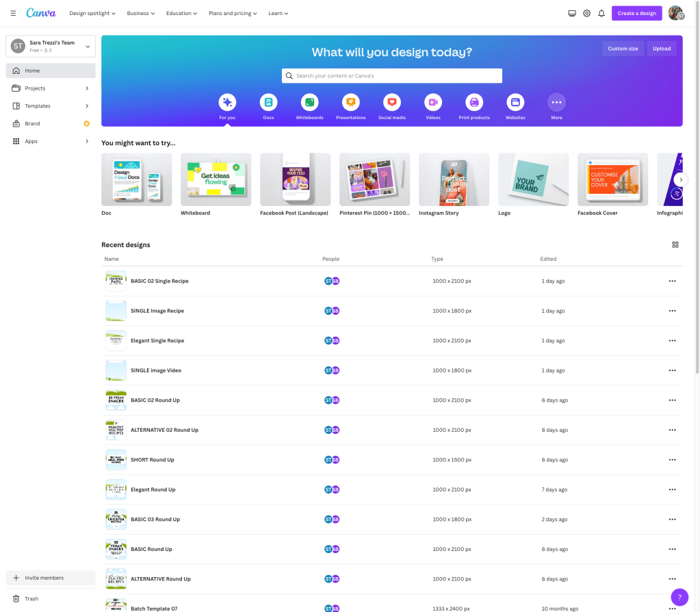This screenshot has height=612, width=700.
Task: Go to Brand in the sidebar
Action: (x=33, y=124)
